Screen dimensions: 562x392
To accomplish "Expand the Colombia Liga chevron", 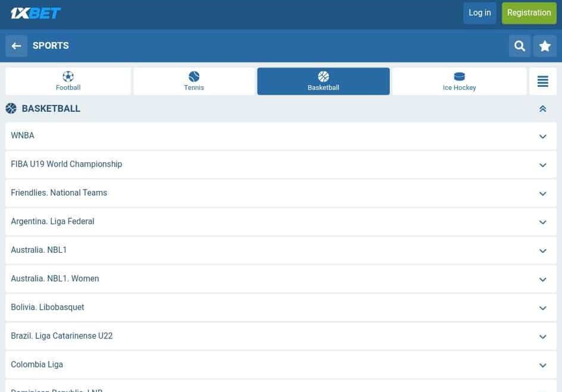I will click(x=542, y=365).
